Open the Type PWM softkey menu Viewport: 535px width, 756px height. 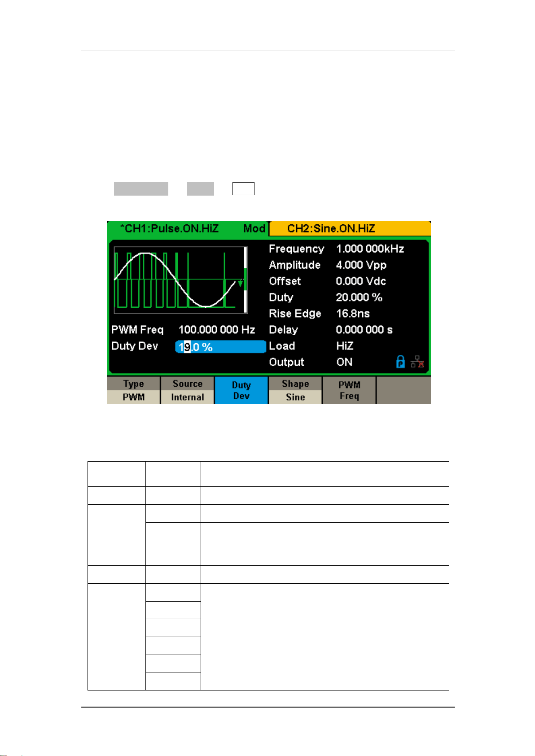point(134,390)
